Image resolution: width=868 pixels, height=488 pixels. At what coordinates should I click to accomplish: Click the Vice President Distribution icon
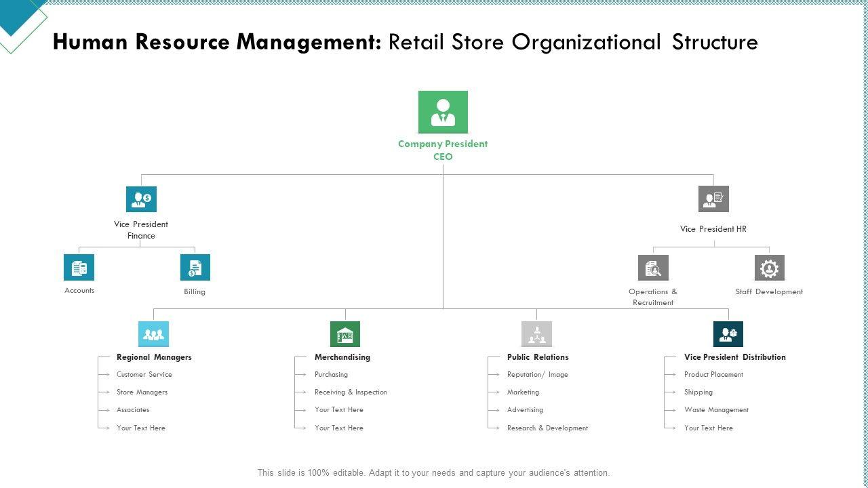pos(728,334)
